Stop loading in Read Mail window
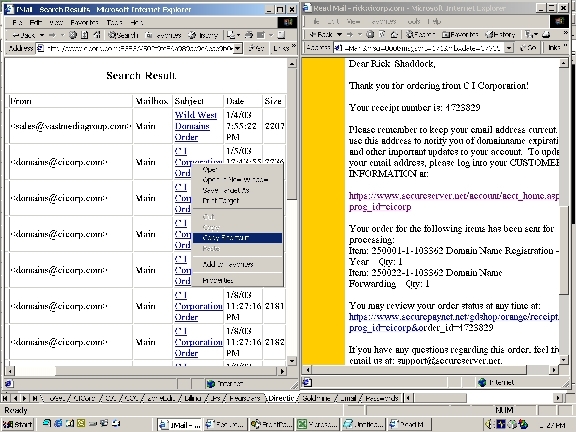Viewport: 576px width, 432px height. 370,35
